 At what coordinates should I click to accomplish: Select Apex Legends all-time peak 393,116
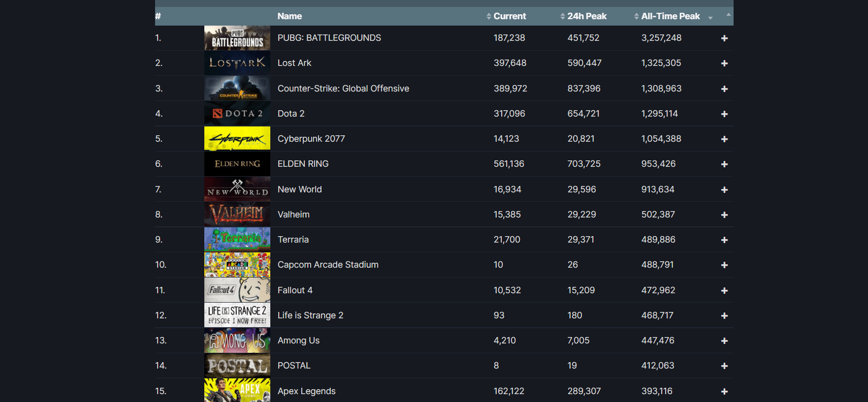point(657,391)
